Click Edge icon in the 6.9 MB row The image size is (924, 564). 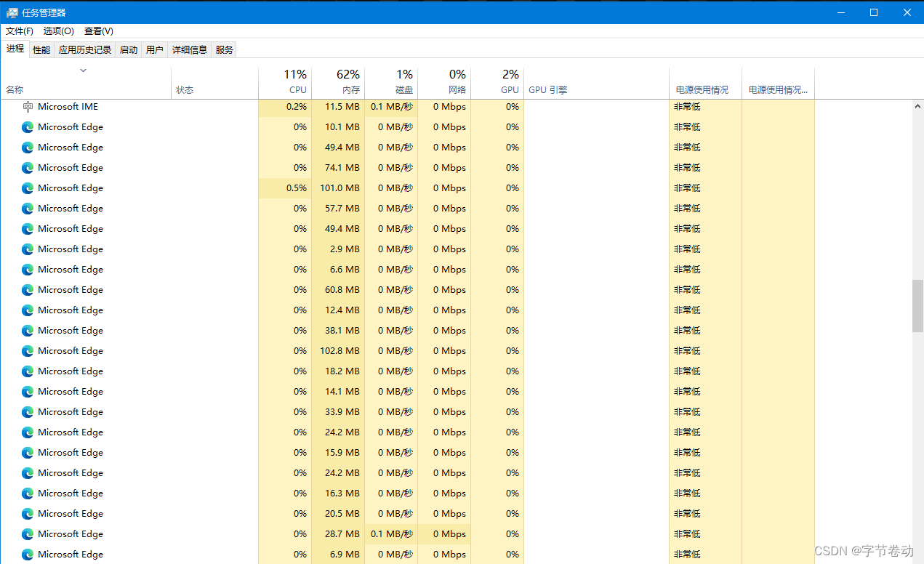pos(28,555)
